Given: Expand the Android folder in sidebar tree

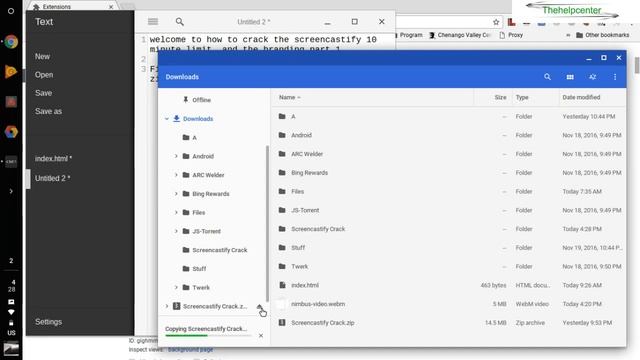Looking at the screenshot, I should pos(176,156).
